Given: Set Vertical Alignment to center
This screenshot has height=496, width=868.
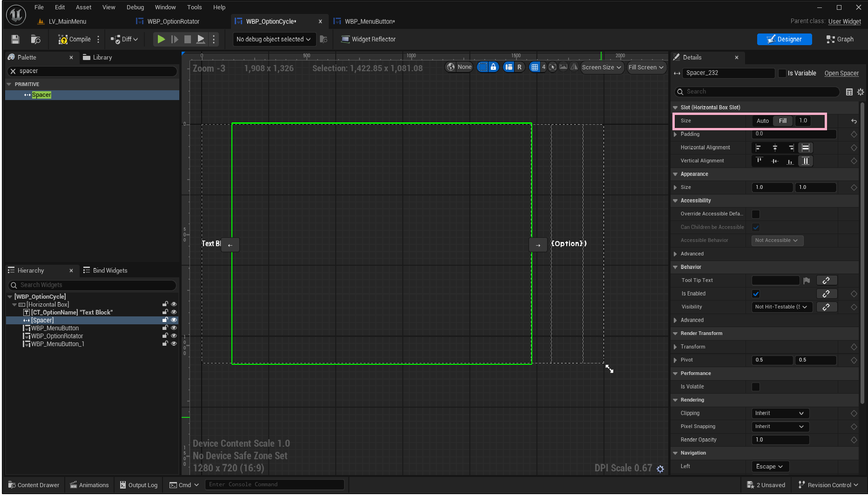Looking at the screenshot, I should pyautogui.click(x=775, y=161).
